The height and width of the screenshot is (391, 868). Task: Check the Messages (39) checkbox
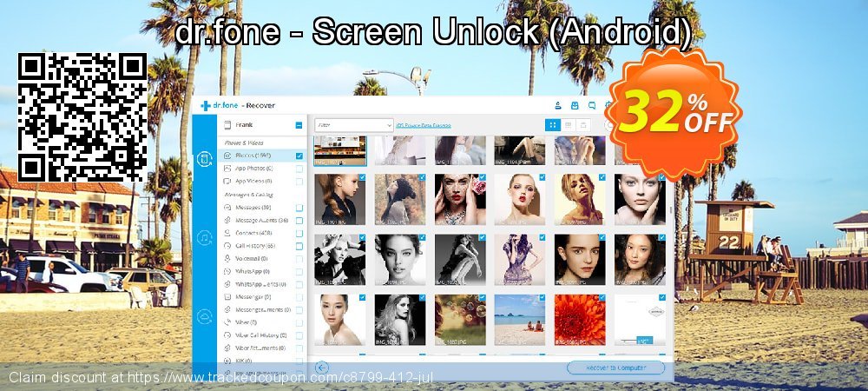coord(299,208)
